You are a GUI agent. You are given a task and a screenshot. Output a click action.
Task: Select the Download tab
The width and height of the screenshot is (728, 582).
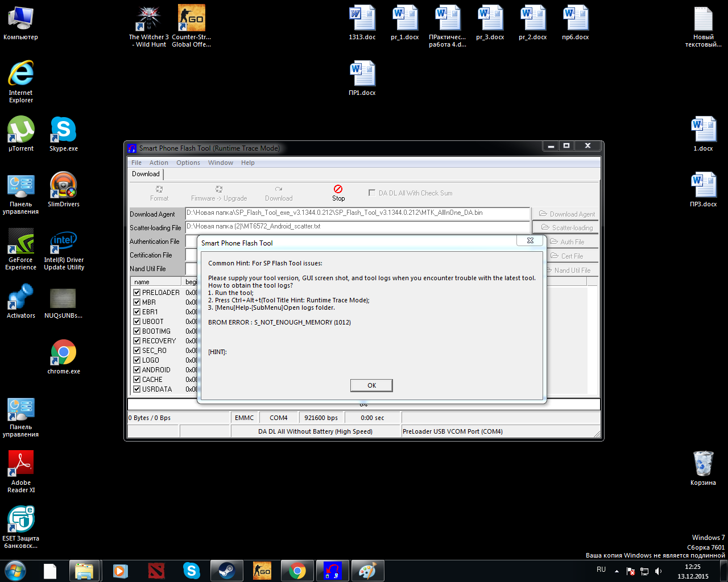146,174
